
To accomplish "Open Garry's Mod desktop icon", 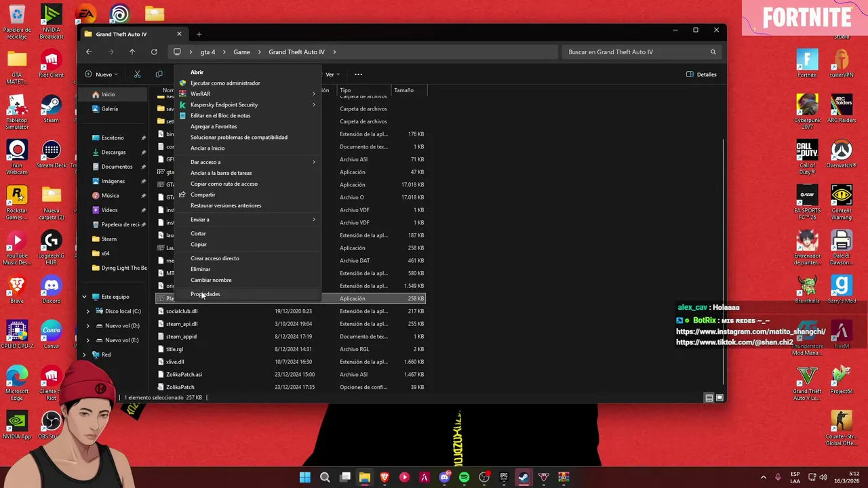I will (842, 289).
